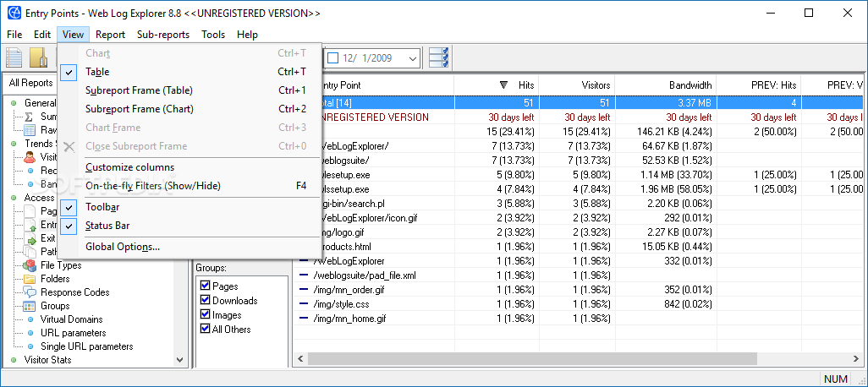Screen dimensions: 868x387
Task: Click the Groups grid icon
Action: [30, 306]
